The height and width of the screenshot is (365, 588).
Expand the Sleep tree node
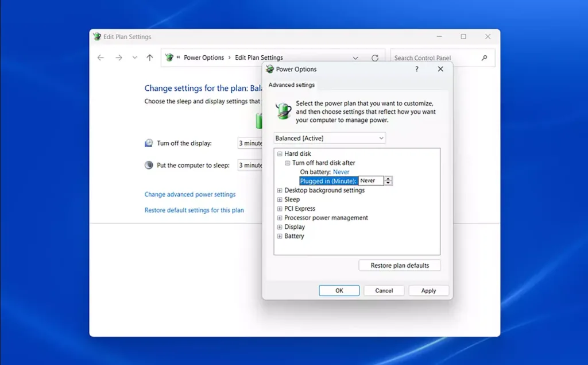click(x=280, y=199)
